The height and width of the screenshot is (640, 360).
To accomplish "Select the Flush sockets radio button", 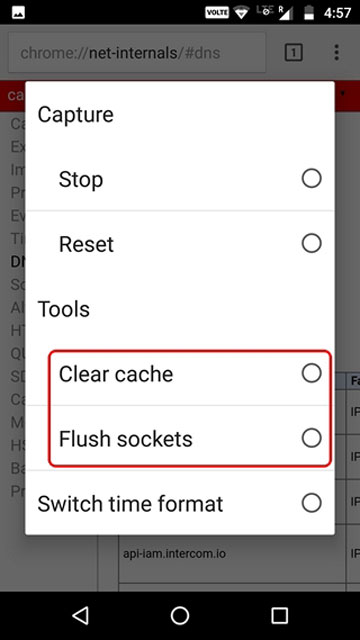I will tap(311, 438).
